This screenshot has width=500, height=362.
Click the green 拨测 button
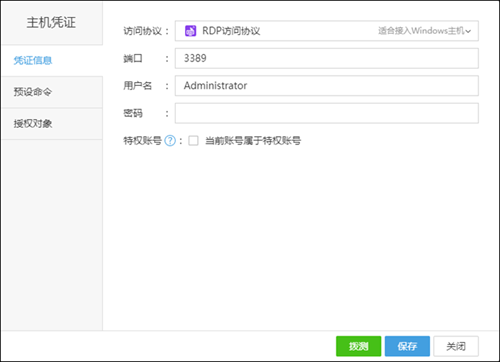click(358, 346)
